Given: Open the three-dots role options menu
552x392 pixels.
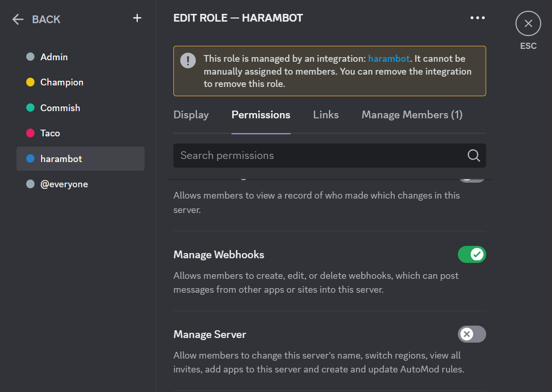Looking at the screenshot, I should 477,17.
